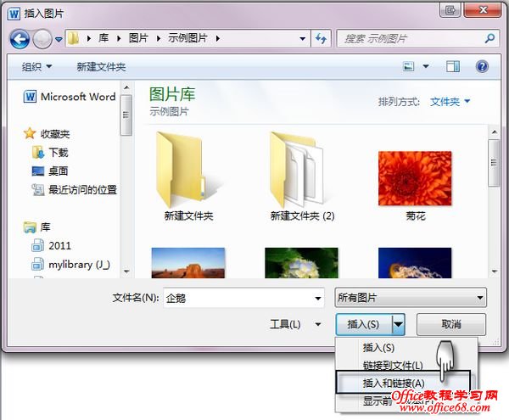Click the 图片 breadcrumb segment
The width and height of the screenshot is (509, 420).
[x=138, y=38]
